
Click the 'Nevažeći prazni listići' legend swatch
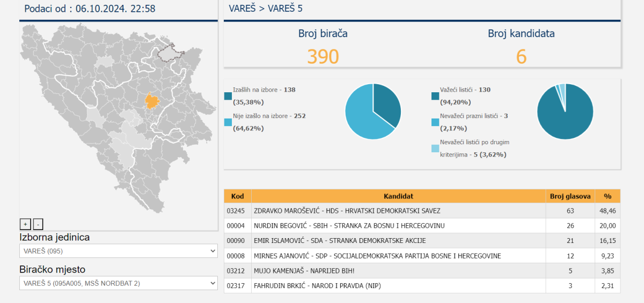(x=435, y=122)
